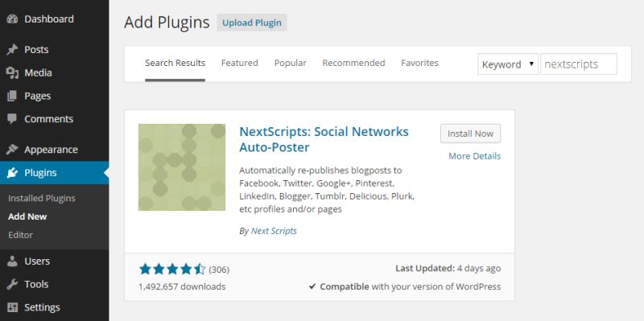Image resolution: width=644 pixels, height=321 pixels.
Task: Click the Install Now button
Action: [x=470, y=134]
